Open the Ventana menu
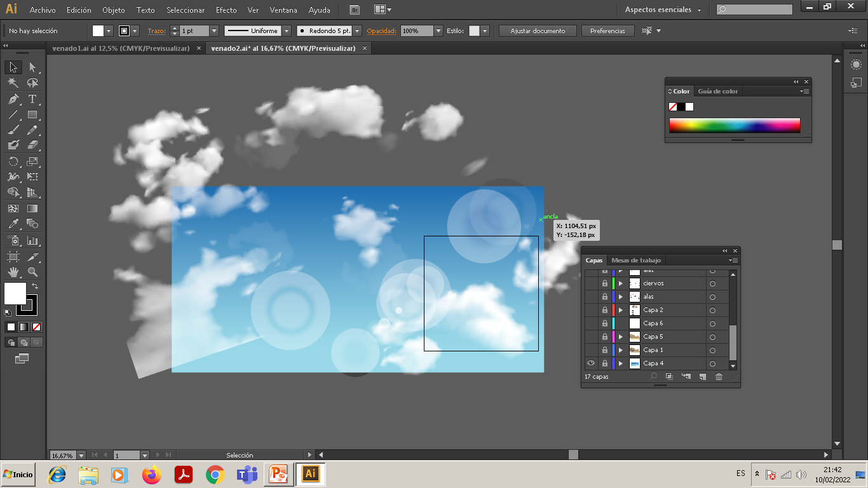Image resolution: width=868 pixels, height=488 pixels. (x=282, y=10)
